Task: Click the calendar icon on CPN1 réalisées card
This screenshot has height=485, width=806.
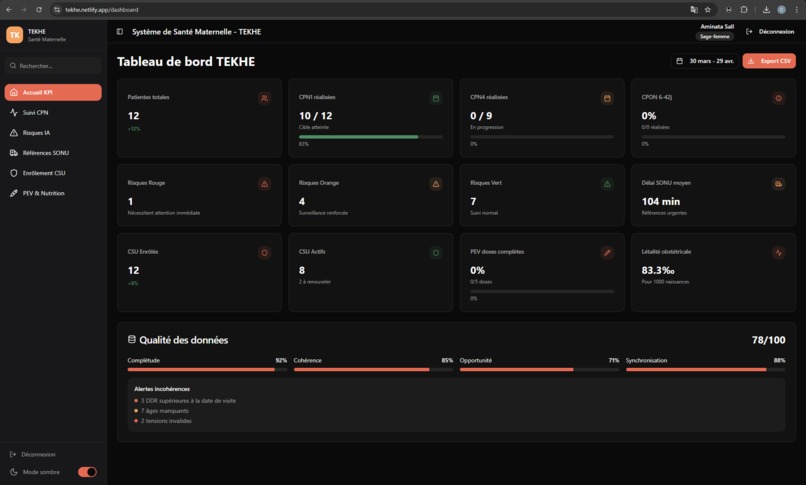Action: pos(436,98)
